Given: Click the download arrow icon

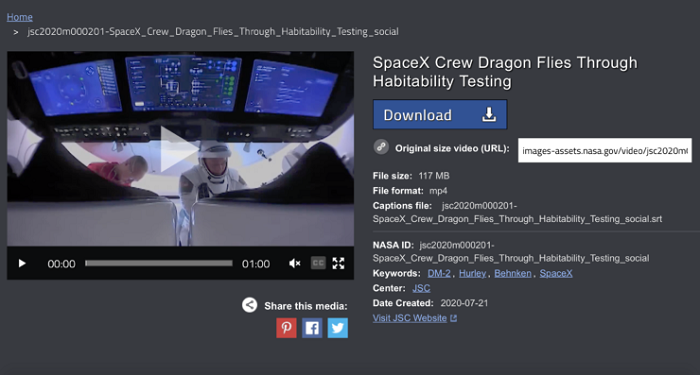Looking at the screenshot, I should pyautogui.click(x=489, y=115).
